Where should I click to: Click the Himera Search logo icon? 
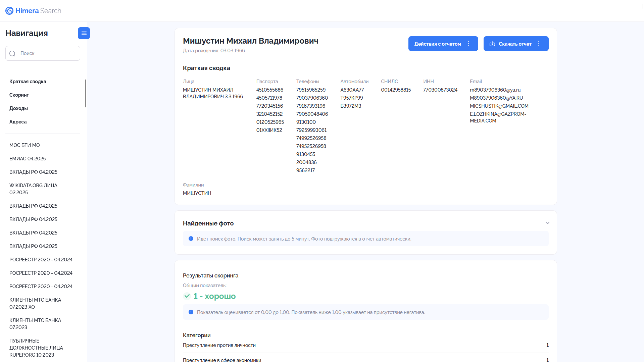9,11
